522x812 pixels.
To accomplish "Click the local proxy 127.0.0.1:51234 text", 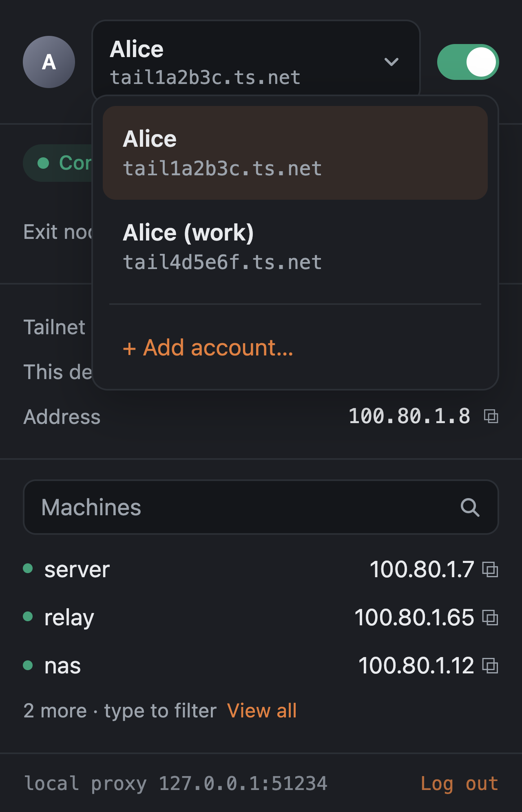I will coord(176,783).
